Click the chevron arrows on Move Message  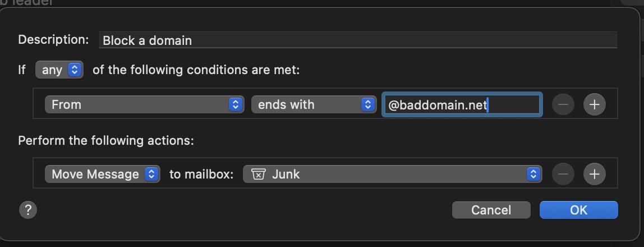151,174
